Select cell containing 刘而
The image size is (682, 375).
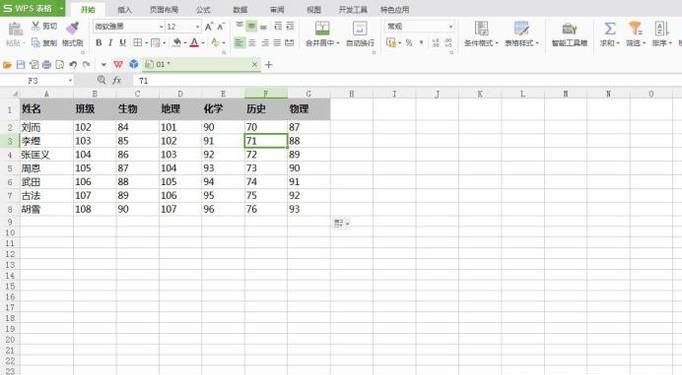pyautogui.click(x=47, y=127)
